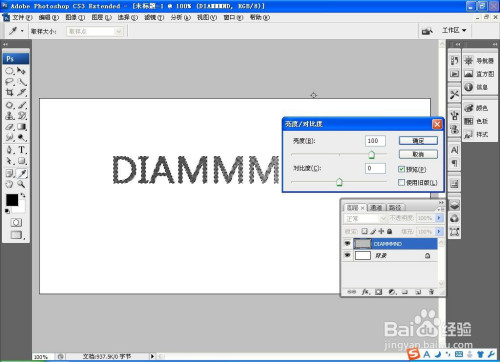
Task: Open the layer blend mode dropdown
Action: [365, 219]
